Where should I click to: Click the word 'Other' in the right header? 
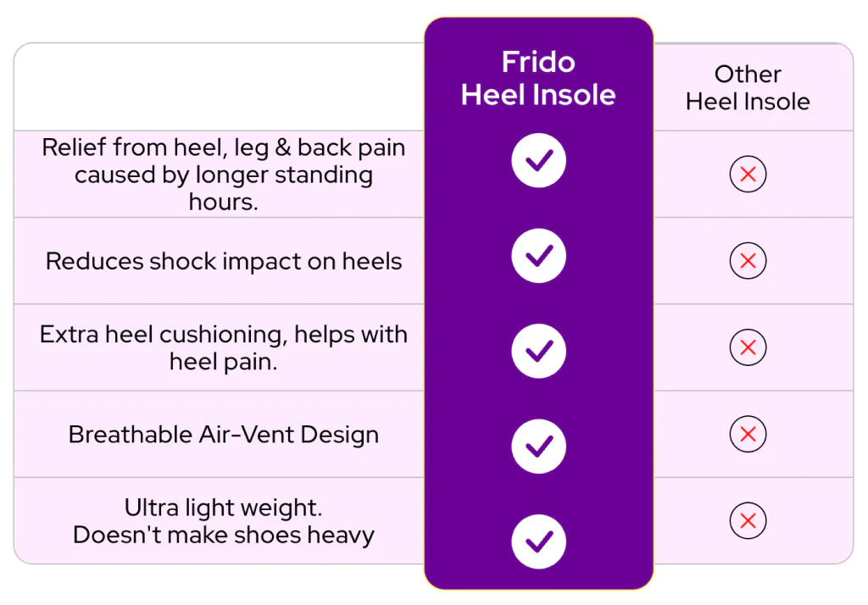pyautogui.click(x=748, y=75)
